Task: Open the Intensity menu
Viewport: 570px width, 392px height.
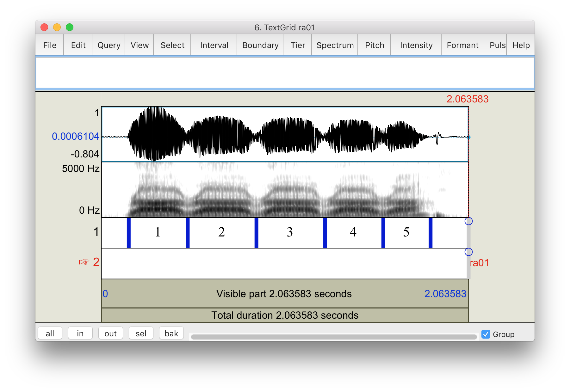Action: point(416,45)
